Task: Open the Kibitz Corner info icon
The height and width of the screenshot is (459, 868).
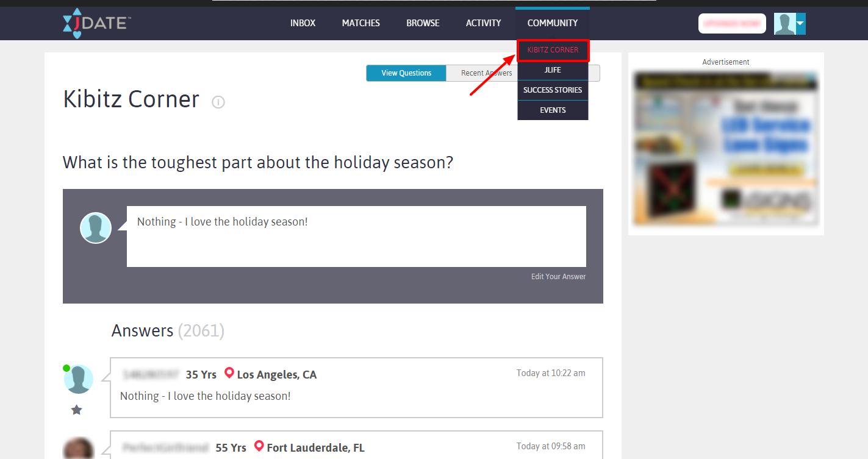Action: (218, 102)
